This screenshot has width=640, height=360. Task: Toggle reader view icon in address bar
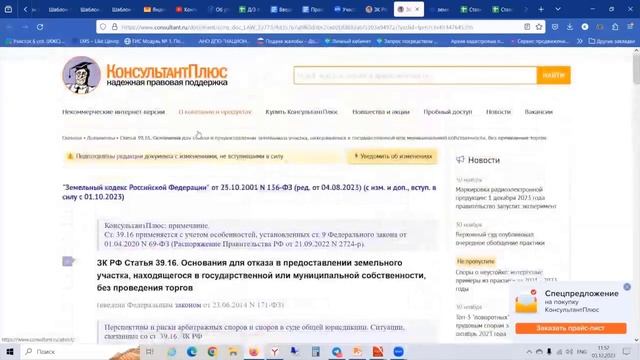pyautogui.click(x=527, y=27)
